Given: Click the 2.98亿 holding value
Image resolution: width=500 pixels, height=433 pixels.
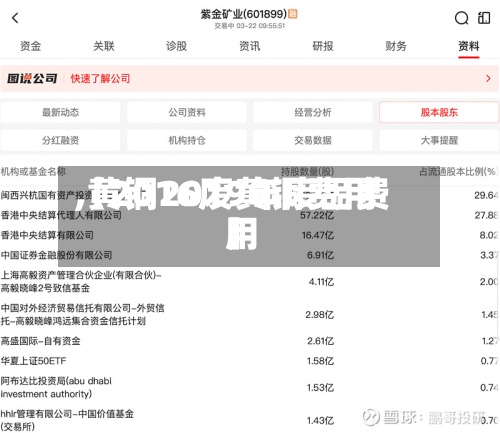Looking at the screenshot, I should 319,315.
